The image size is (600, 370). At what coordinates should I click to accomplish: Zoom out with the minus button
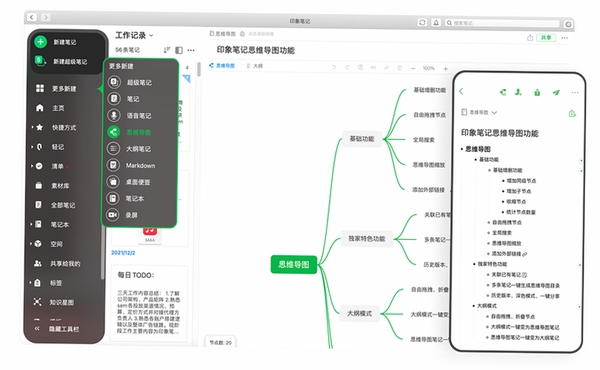click(x=413, y=68)
